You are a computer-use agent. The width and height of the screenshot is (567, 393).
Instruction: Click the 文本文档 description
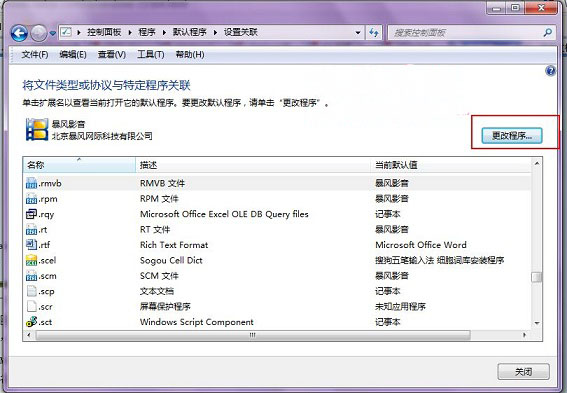point(157,291)
